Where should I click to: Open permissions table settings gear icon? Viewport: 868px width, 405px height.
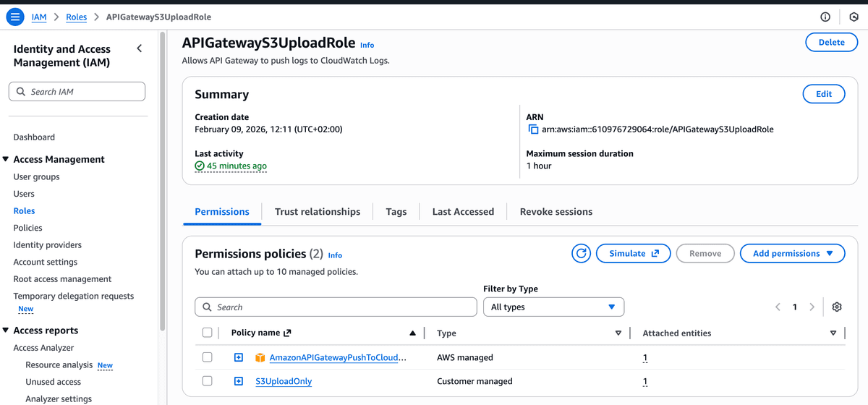coord(837,307)
